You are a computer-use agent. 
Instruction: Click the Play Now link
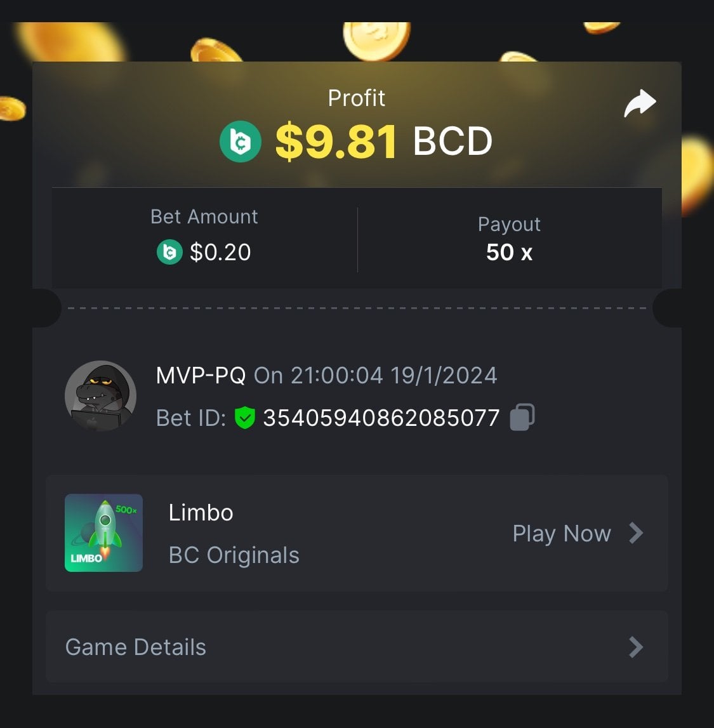pyautogui.click(x=562, y=533)
